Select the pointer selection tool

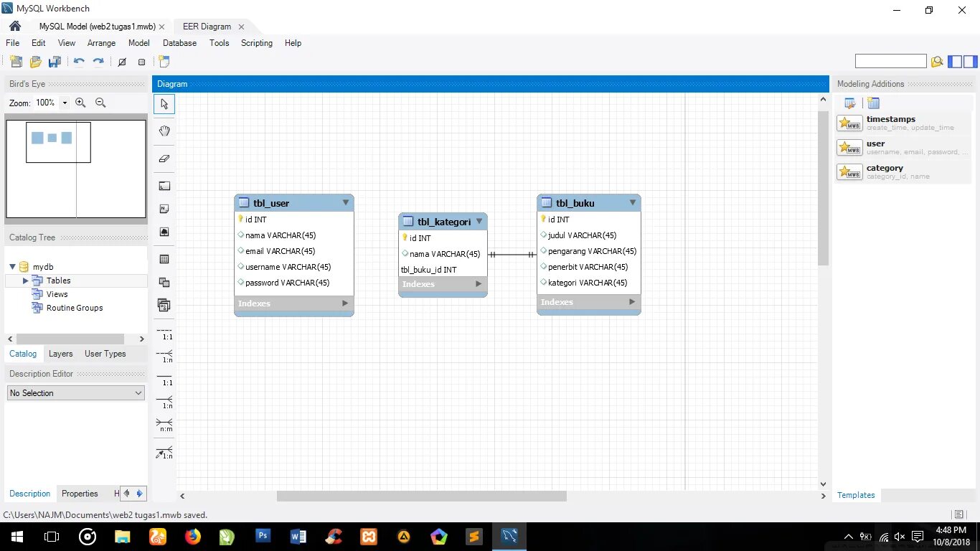[x=164, y=104]
